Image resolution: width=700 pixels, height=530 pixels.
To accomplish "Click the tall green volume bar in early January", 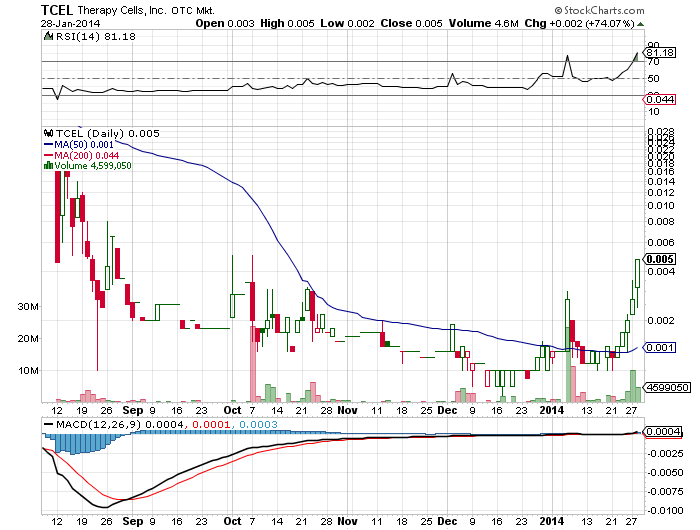I will pyautogui.click(x=568, y=365).
